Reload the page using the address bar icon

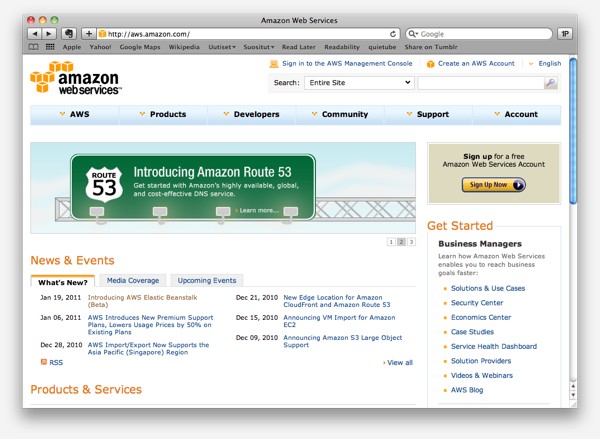click(x=392, y=33)
